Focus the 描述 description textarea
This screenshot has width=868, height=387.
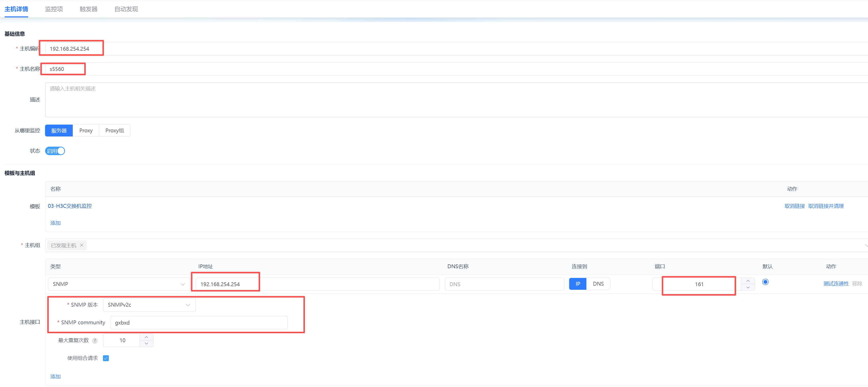click(456, 100)
